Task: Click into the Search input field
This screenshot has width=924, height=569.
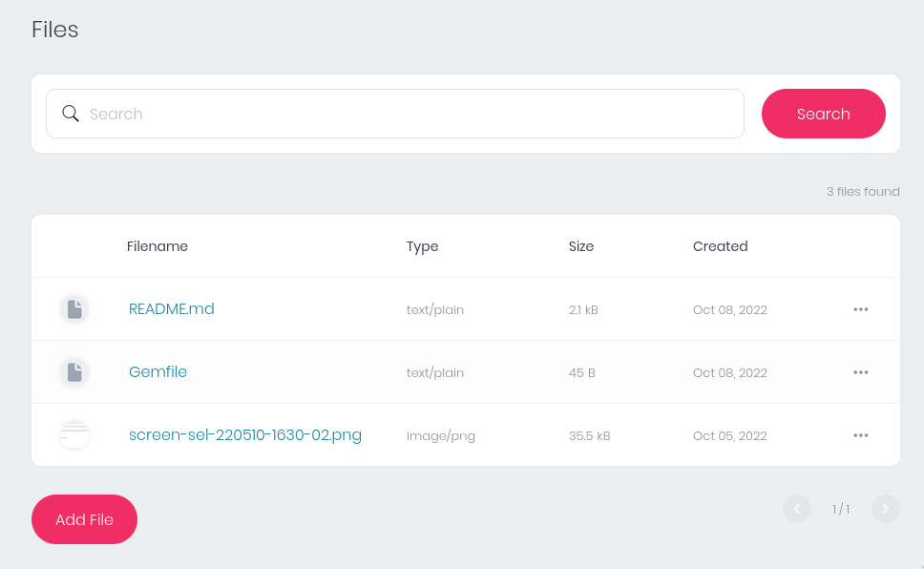Action: [x=395, y=114]
